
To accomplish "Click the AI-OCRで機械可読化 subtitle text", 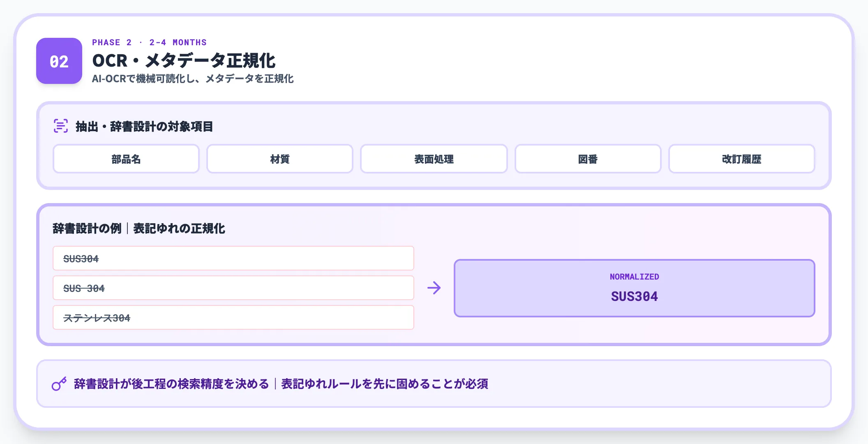I will click(x=193, y=78).
